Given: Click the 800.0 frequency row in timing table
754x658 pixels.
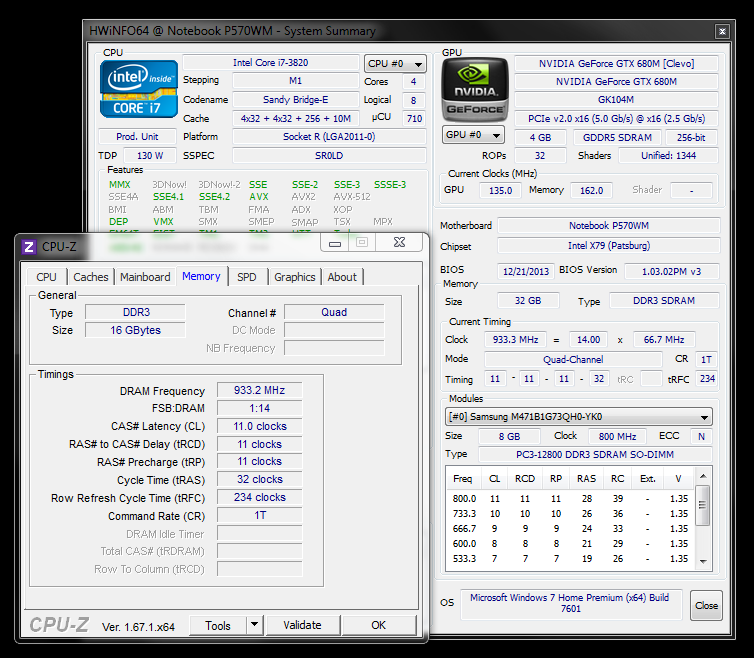Looking at the screenshot, I should click(571, 498).
